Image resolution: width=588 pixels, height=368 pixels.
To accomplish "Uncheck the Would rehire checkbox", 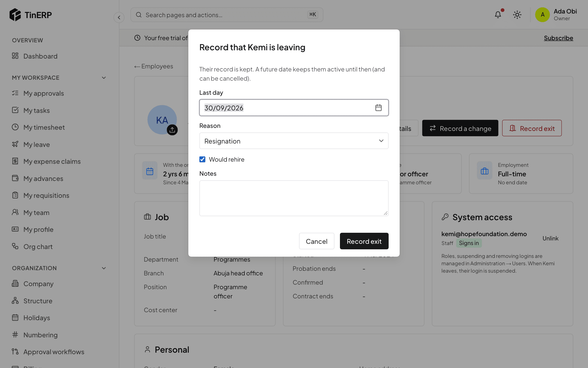I will tap(202, 159).
